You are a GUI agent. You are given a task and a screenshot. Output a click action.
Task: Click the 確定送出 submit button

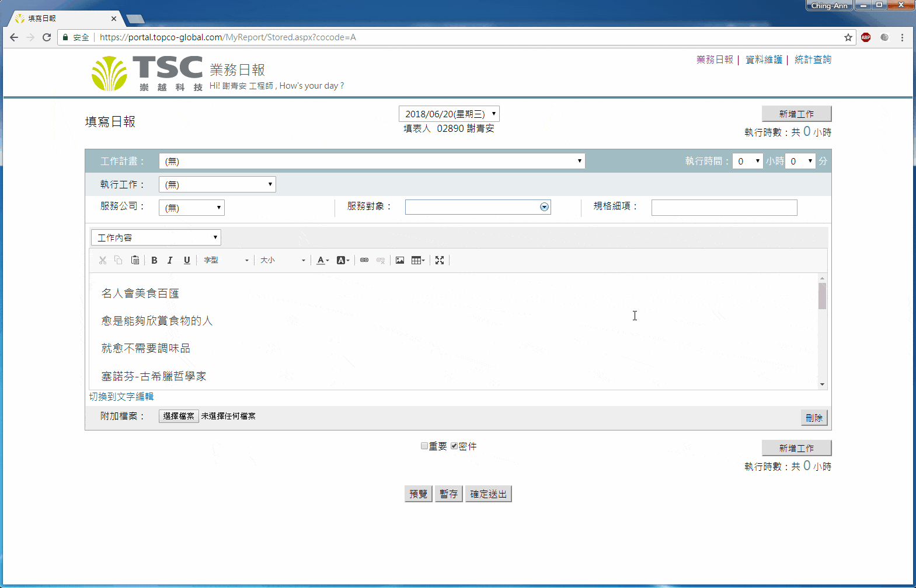[488, 494]
